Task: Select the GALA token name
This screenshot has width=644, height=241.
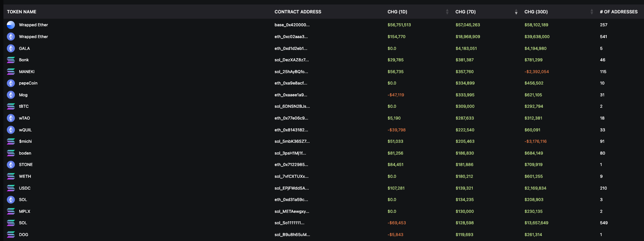Action: 24,48
